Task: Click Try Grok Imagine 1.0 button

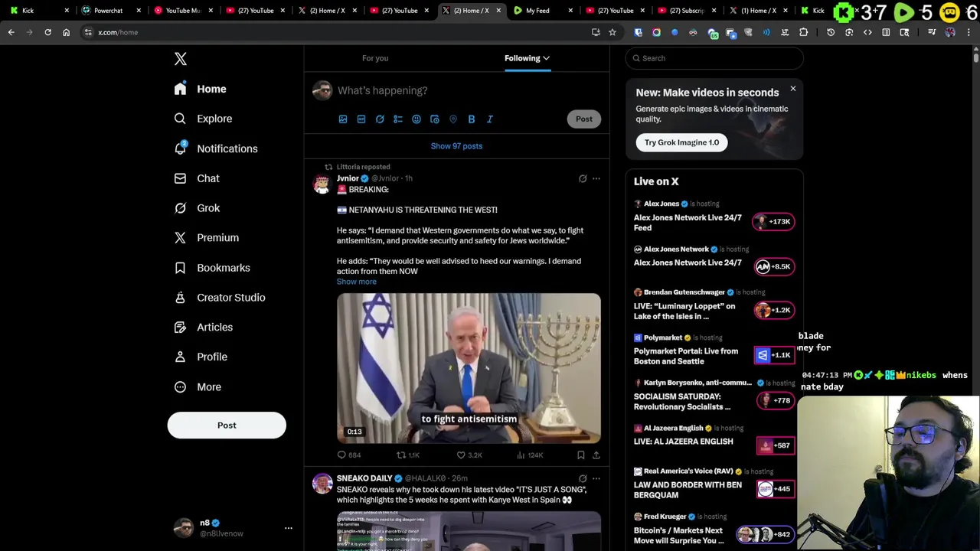Action: (x=681, y=142)
